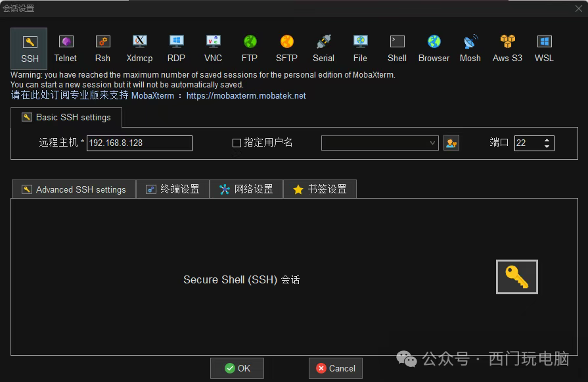Open the credentials manager user icon
Screen dimensions: 588x382
[x=451, y=143]
